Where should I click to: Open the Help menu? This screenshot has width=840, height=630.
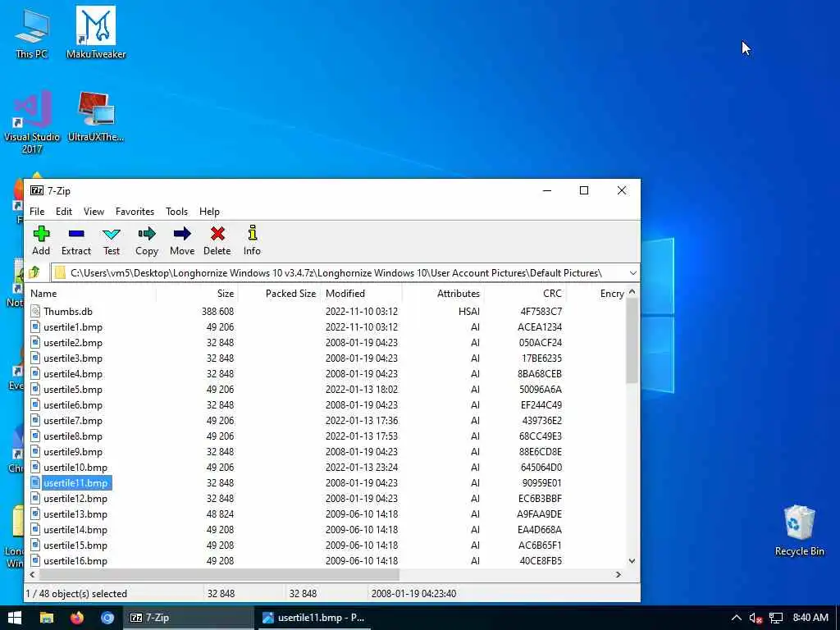(x=209, y=212)
